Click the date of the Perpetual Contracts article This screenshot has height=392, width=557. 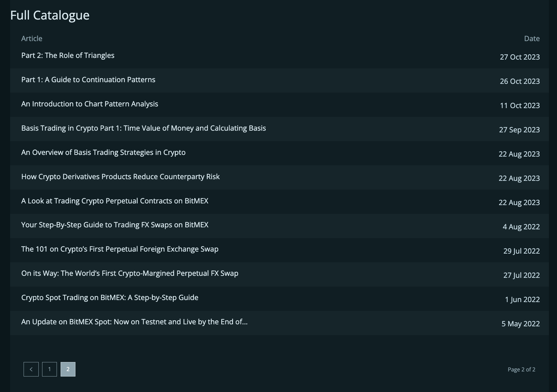(x=519, y=202)
